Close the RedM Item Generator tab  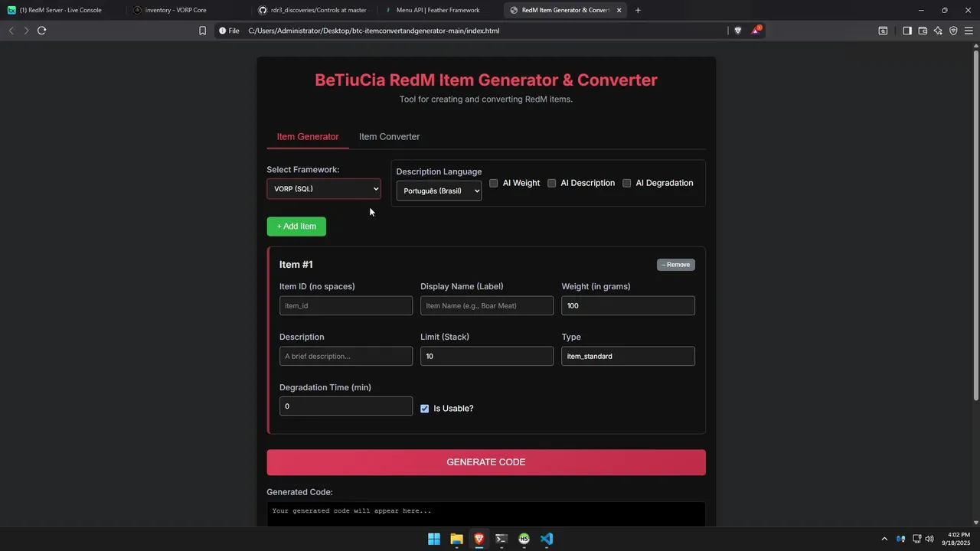pos(619,10)
